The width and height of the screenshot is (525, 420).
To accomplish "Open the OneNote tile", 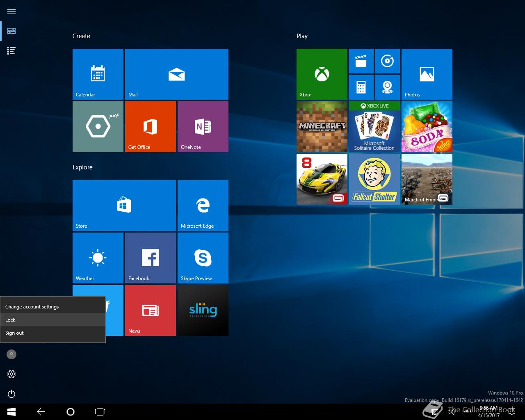I will [203, 127].
